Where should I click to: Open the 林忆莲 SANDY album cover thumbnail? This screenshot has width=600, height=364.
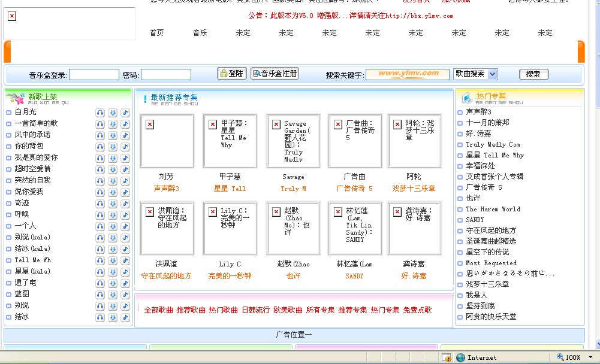pyautogui.click(x=355, y=228)
